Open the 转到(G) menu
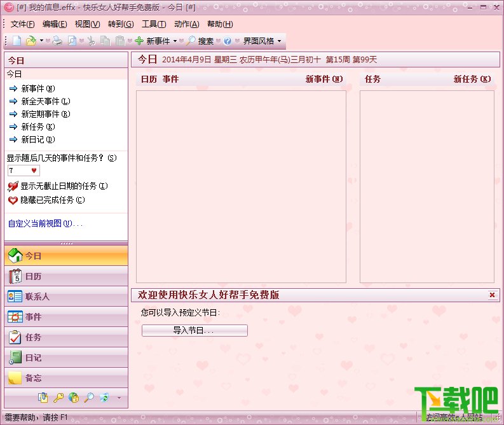This screenshot has height=425, width=504. click(x=121, y=24)
